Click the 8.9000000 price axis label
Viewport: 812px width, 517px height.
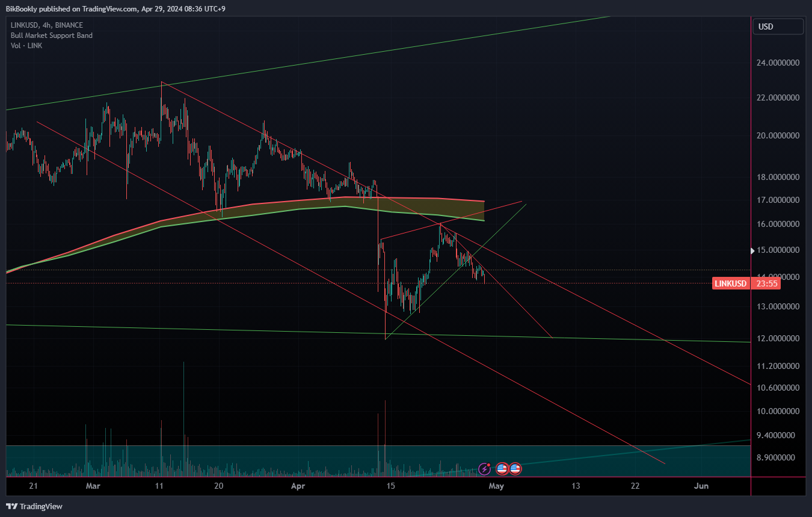point(777,457)
